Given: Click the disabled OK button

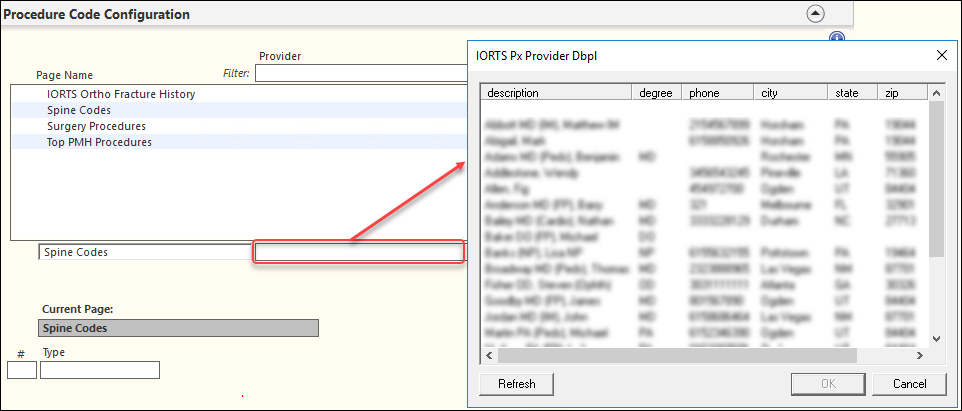Looking at the screenshot, I should (829, 384).
